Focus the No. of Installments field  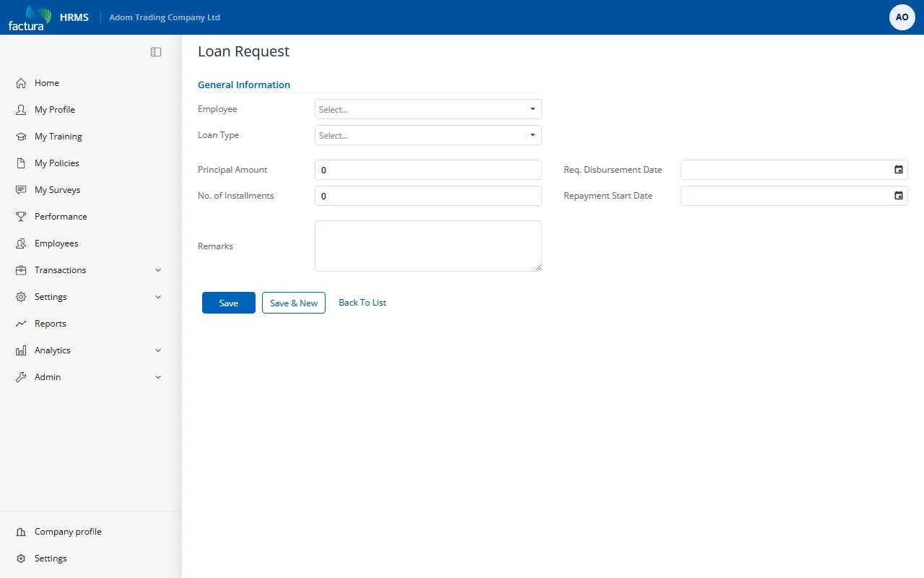428,196
